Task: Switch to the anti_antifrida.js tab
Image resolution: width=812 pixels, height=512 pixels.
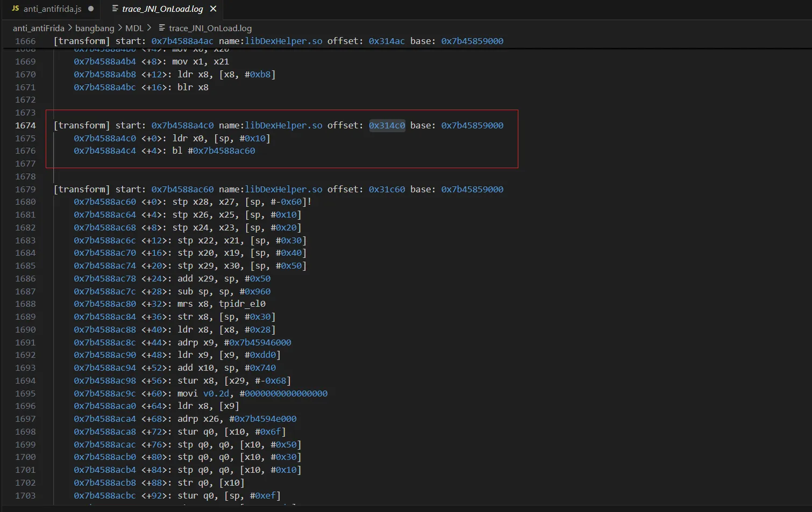Action: pos(53,9)
